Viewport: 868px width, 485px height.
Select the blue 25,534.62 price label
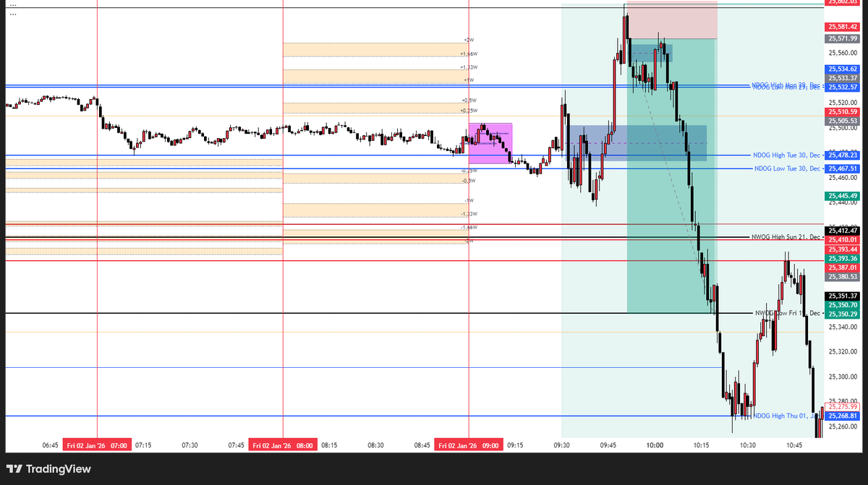pos(845,68)
